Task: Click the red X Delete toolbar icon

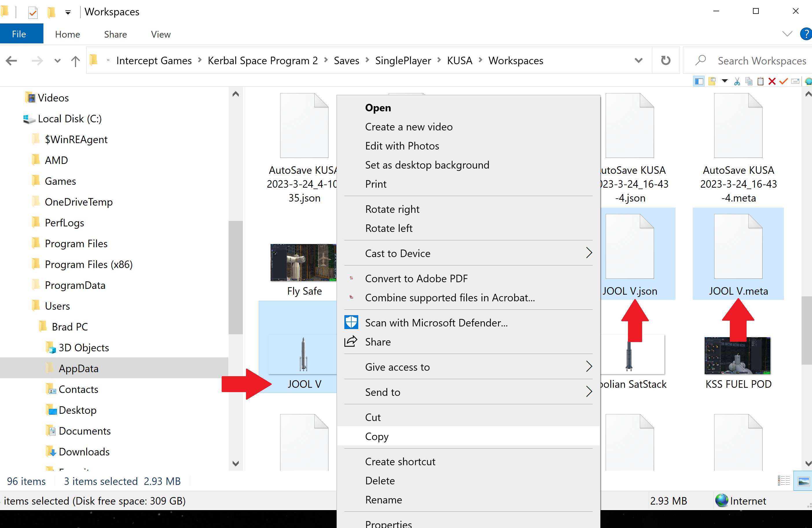Action: click(x=772, y=81)
